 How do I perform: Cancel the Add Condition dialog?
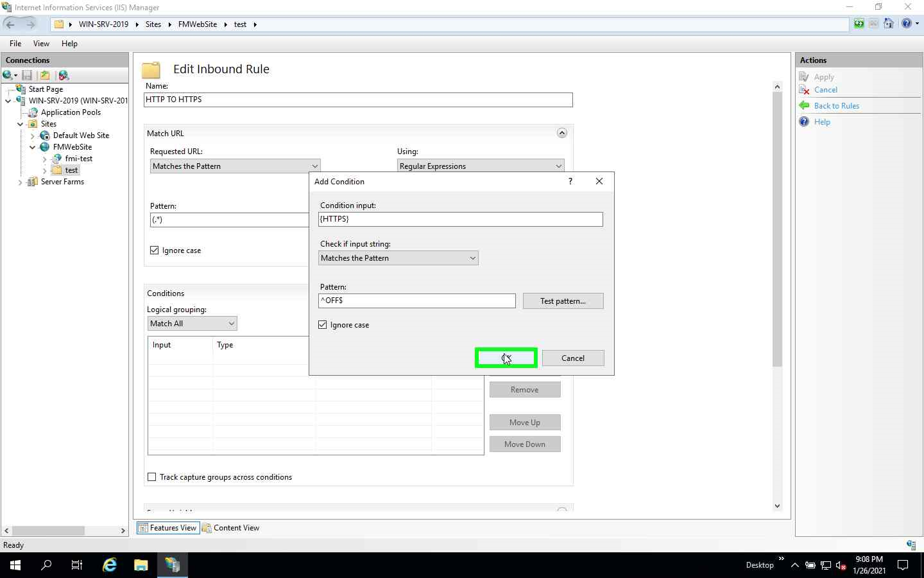[572, 358]
